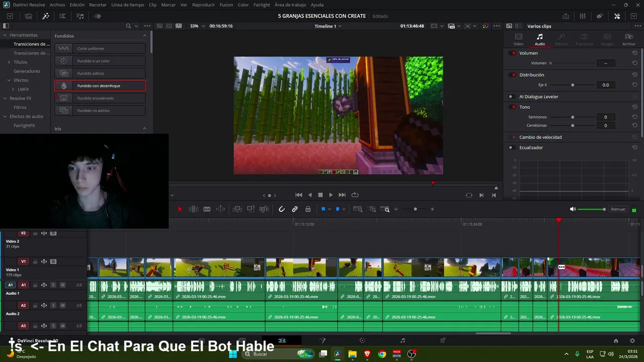Reset the Volumen section
Screen dimensions: 644x362
[635, 53]
